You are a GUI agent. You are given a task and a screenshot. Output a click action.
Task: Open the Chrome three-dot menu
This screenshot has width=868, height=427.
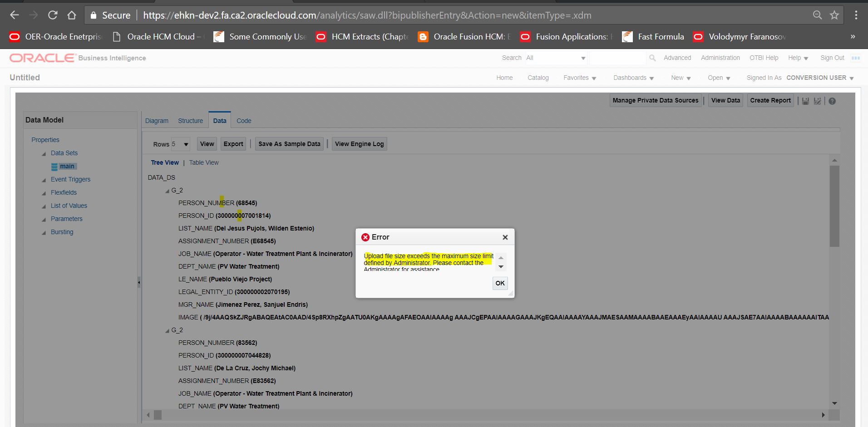pyautogui.click(x=856, y=15)
